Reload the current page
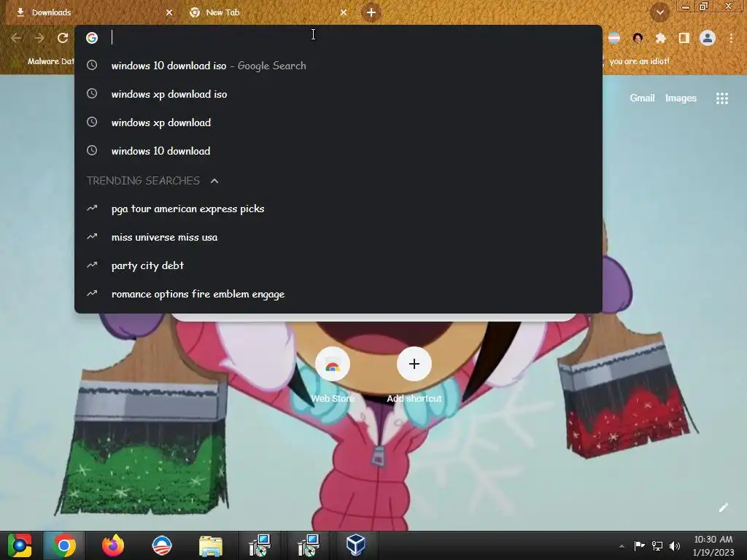This screenshot has height=560, width=747. pyautogui.click(x=63, y=38)
